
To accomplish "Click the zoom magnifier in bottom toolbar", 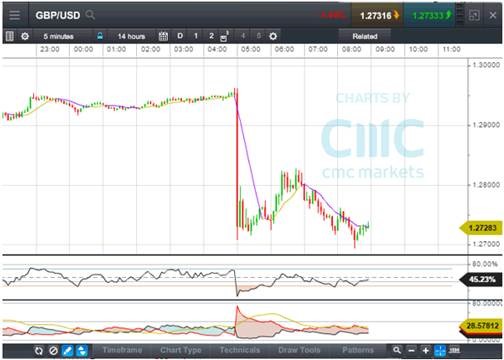I will [x=397, y=350].
